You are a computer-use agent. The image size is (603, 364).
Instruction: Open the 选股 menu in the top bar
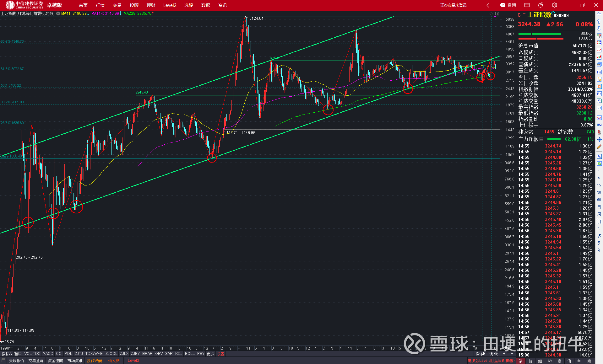tap(188, 5)
